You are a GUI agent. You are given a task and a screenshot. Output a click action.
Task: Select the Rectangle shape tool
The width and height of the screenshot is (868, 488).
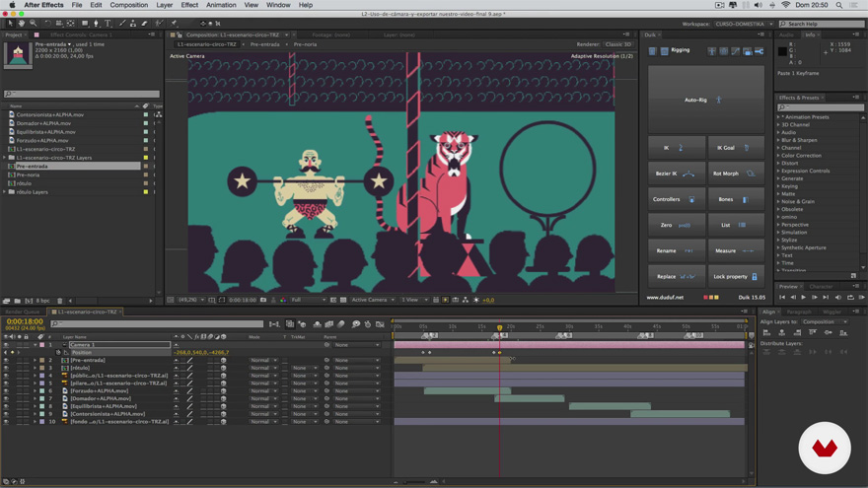[85, 24]
